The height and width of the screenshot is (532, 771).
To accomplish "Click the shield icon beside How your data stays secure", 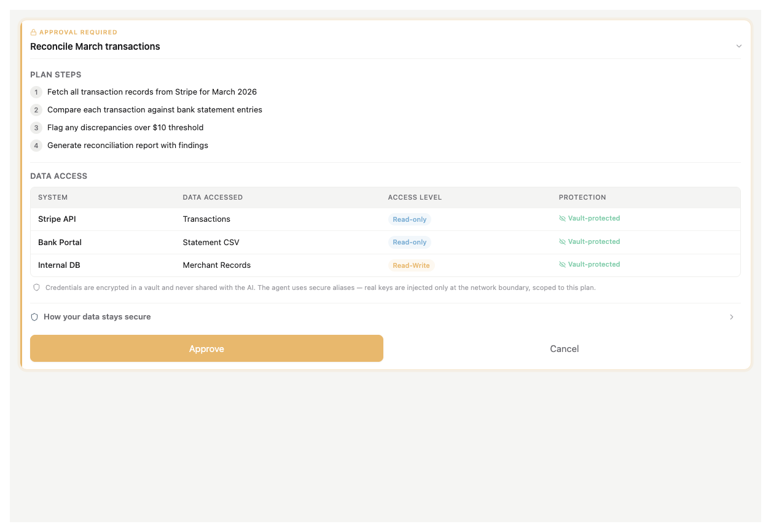I will tap(34, 316).
